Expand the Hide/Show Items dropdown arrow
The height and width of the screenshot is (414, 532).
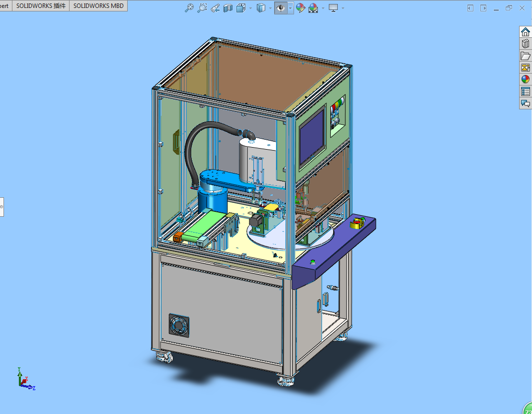click(291, 8)
